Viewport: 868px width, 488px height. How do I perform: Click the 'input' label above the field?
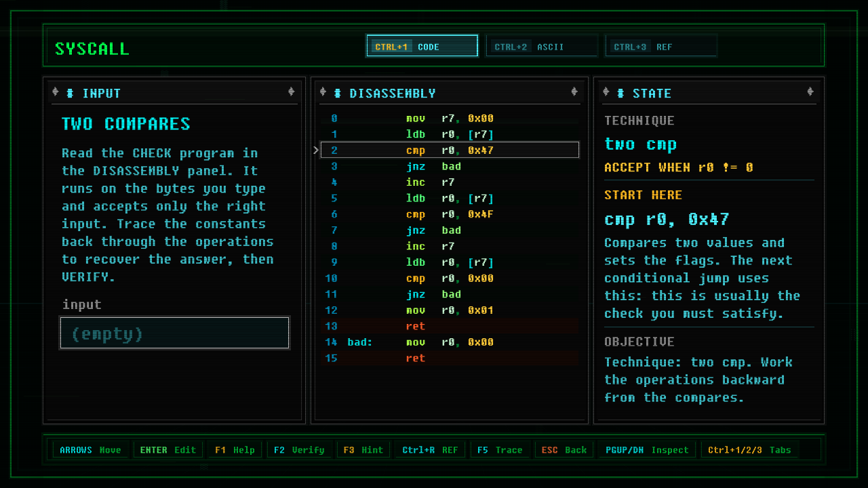point(82,304)
